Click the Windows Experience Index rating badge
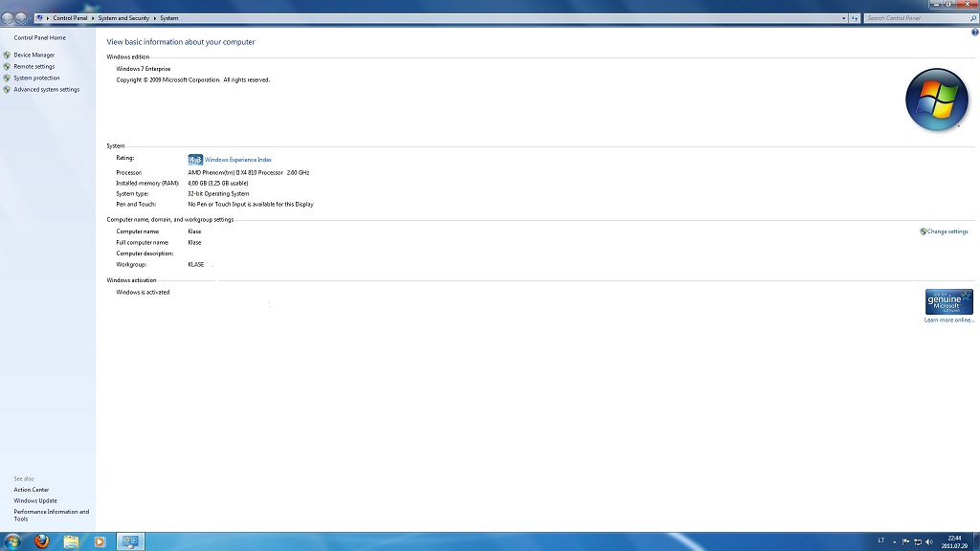The image size is (980, 551). point(195,160)
